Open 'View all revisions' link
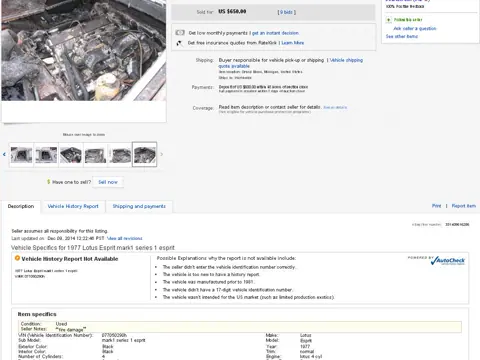Image resolution: width=480 pixels, height=360 pixels. click(x=125, y=238)
